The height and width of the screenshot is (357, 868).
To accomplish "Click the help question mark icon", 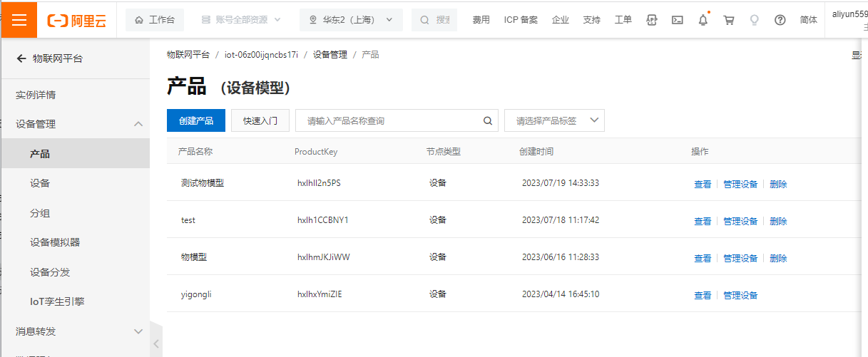I will (x=780, y=20).
